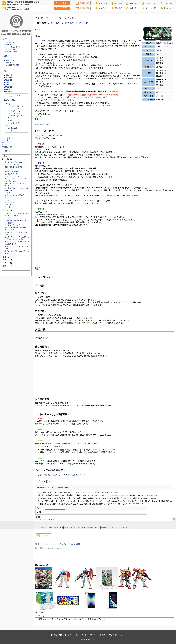Screen dimensions: 176x644
Task: Open プライバシーポリシー in the footer
Action: tap(117, 635)
